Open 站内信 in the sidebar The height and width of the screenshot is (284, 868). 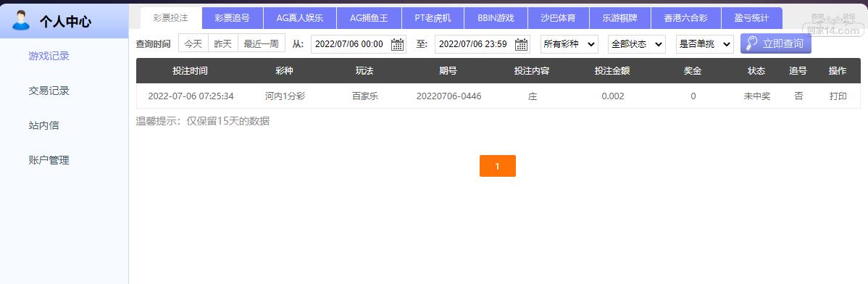(43, 125)
